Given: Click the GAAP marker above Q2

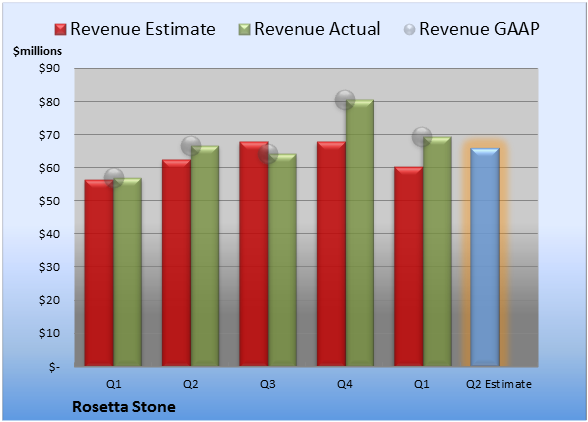Looking at the screenshot, I should [191, 146].
